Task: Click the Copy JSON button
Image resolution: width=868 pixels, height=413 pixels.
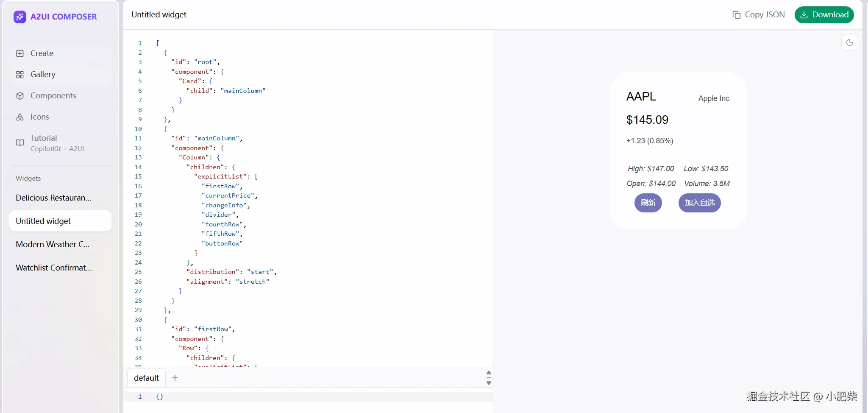Action: click(x=759, y=15)
